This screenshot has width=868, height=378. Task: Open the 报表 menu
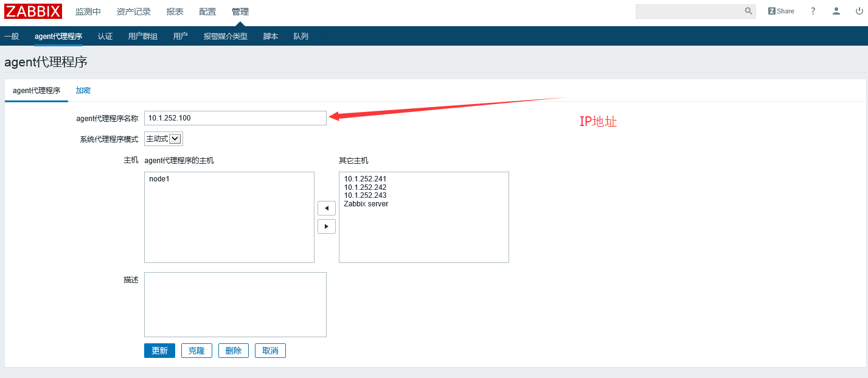point(175,12)
